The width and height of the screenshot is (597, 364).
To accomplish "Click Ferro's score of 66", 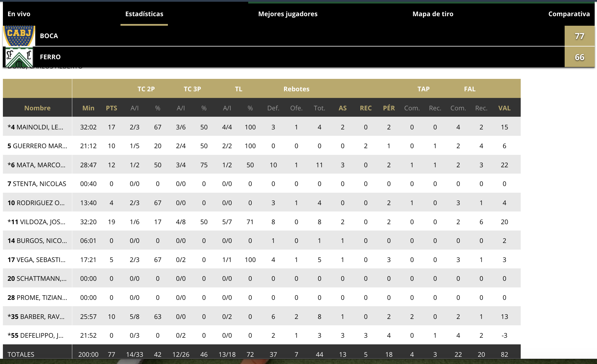I will (579, 57).
